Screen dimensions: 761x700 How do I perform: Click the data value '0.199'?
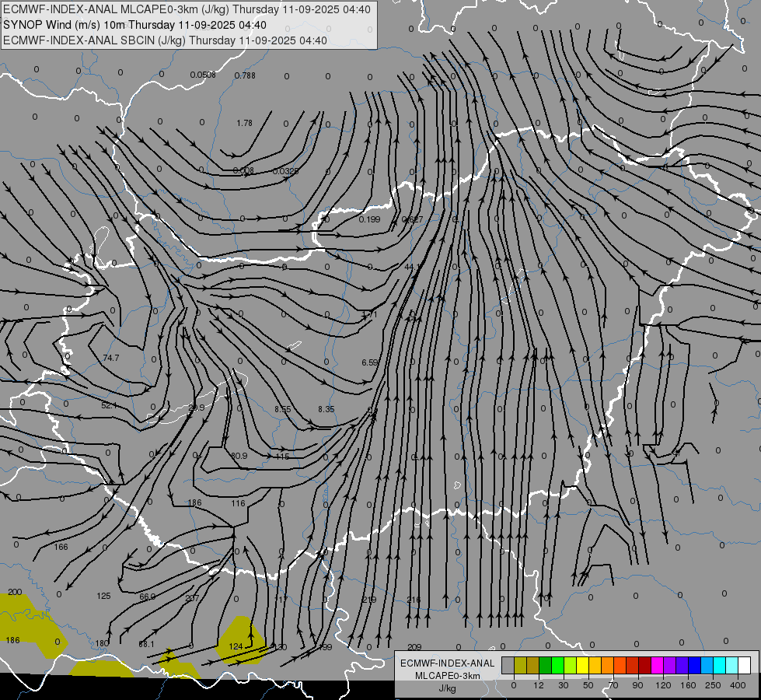(369, 219)
